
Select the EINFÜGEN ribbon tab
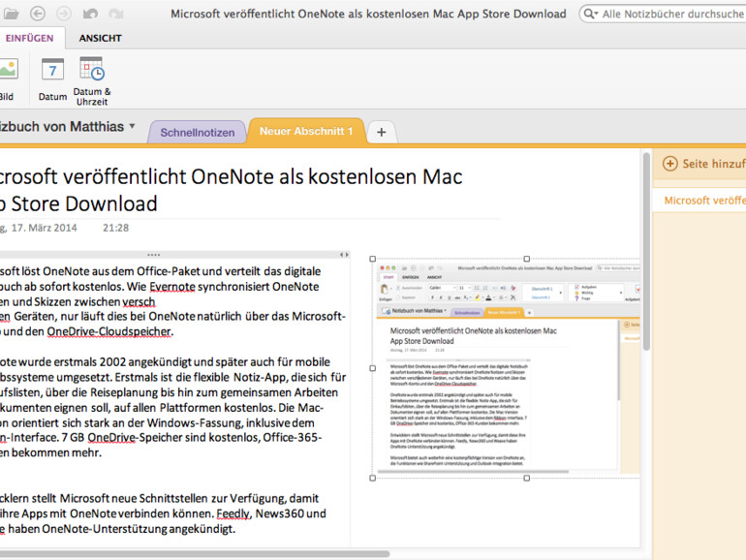tap(29, 38)
